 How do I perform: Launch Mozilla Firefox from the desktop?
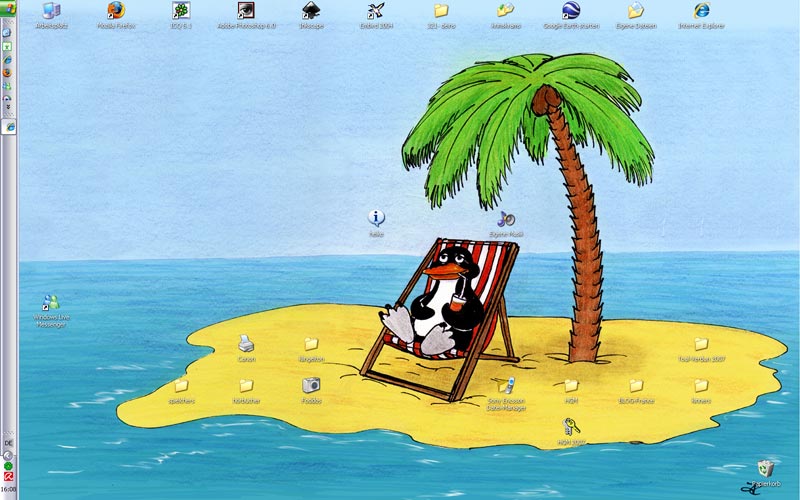(x=116, y=12)
